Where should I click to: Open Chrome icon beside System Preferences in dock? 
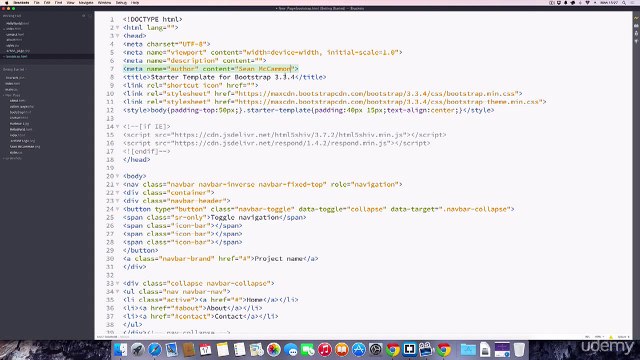(x=393, y=350)
